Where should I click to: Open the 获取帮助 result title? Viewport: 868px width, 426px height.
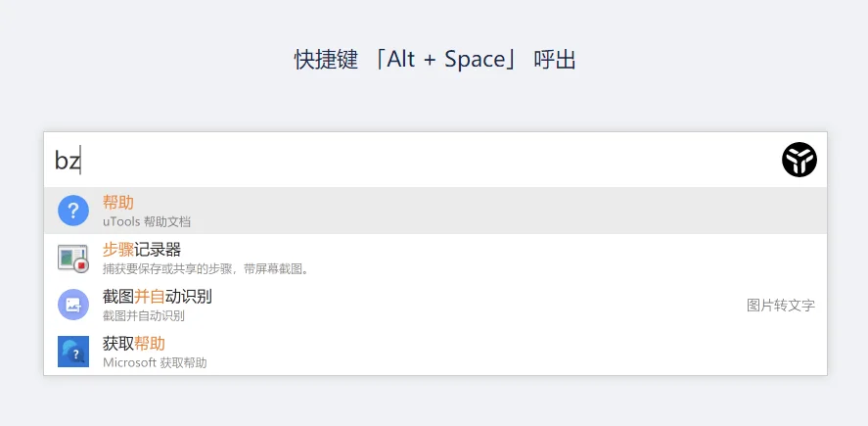[x=134, y=344]
